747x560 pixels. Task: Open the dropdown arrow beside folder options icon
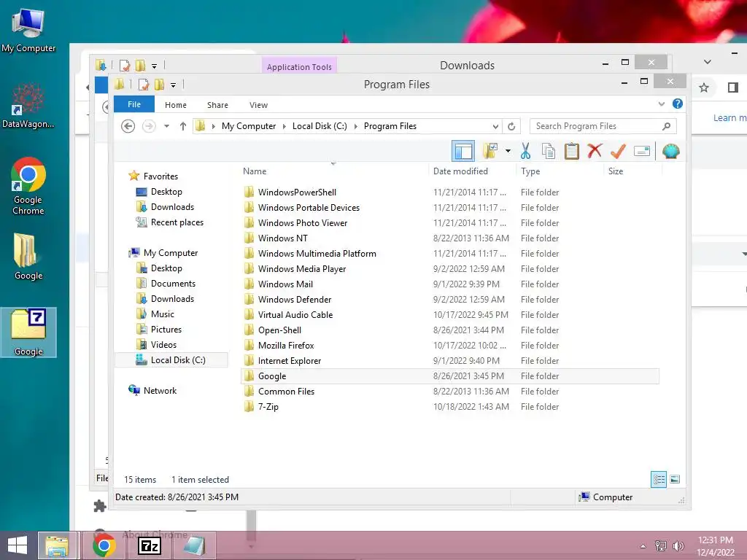coord(508,152)
